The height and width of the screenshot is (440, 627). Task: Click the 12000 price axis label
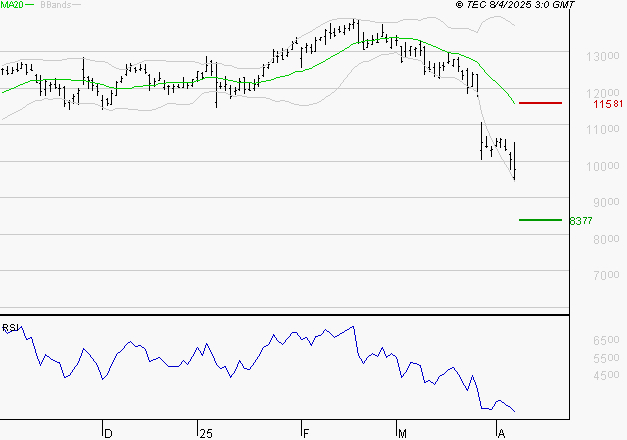[603, 93]
